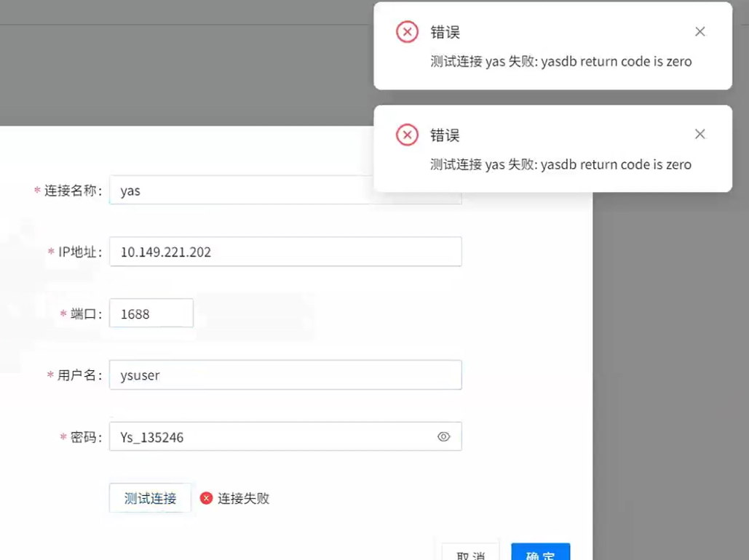This screenshot has height=560, width=749.
Task: Click the IP地址 input field
Action: click(x=285, y=252)
